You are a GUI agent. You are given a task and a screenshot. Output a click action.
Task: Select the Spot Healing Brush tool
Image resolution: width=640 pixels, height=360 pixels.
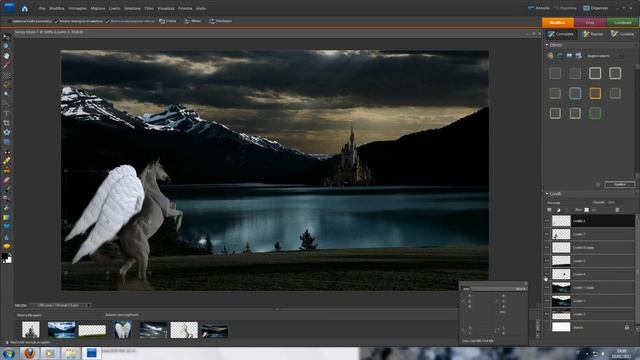click(7, 161)
